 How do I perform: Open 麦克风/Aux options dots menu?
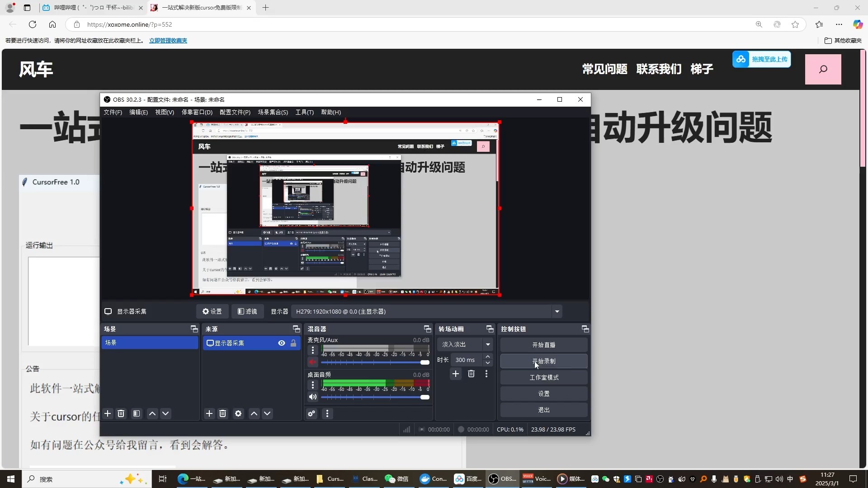tap(313, 350)
